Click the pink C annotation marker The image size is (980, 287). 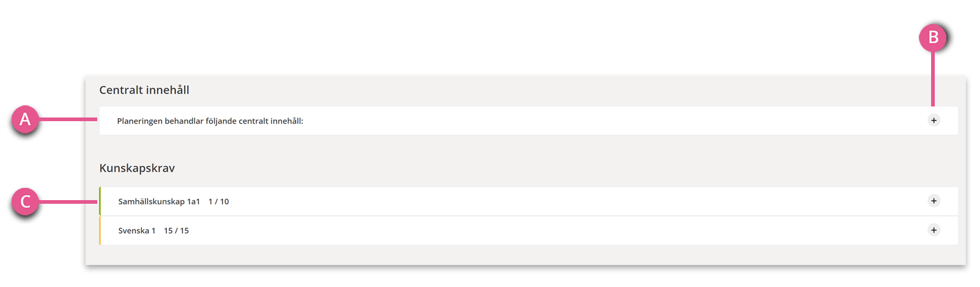(x=25, y=201)
